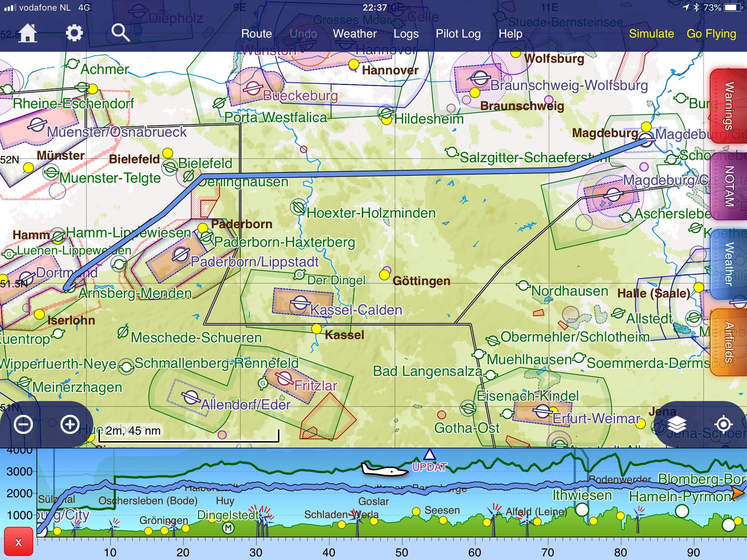747x560 pixels.
Task: Select the Eisenach-Kindel airfield label
Action: [x=528, y=396]
